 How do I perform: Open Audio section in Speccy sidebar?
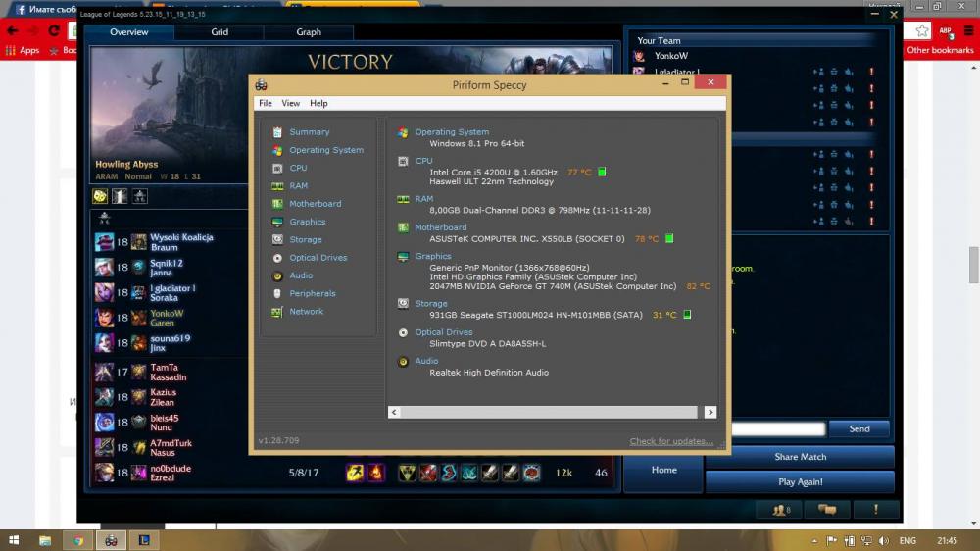click(301, 275)
